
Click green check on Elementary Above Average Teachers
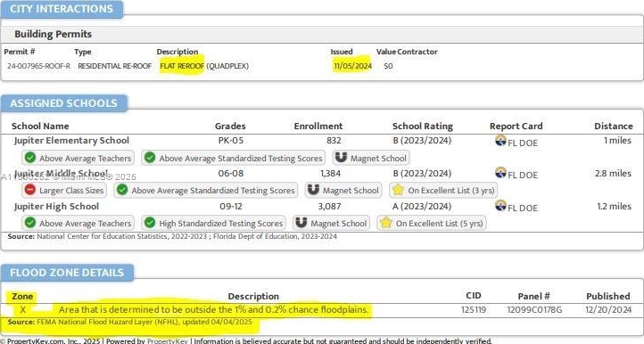click(30, 158)
